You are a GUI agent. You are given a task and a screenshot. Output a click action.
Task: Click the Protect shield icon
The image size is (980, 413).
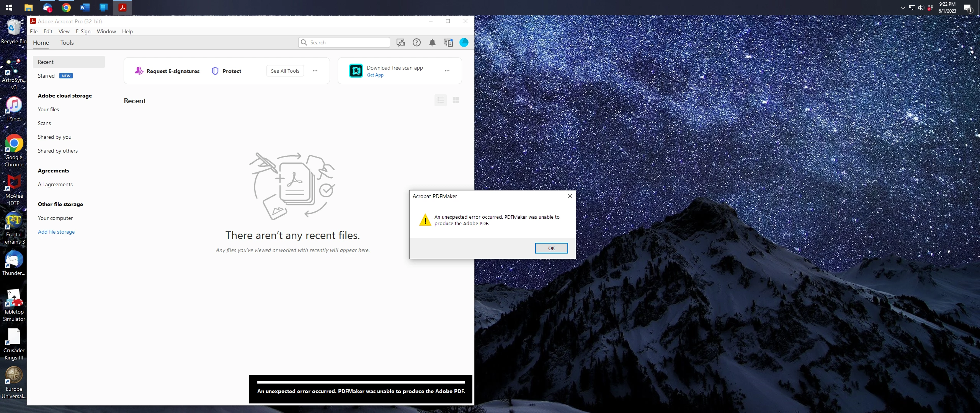(x=215, y=71)
